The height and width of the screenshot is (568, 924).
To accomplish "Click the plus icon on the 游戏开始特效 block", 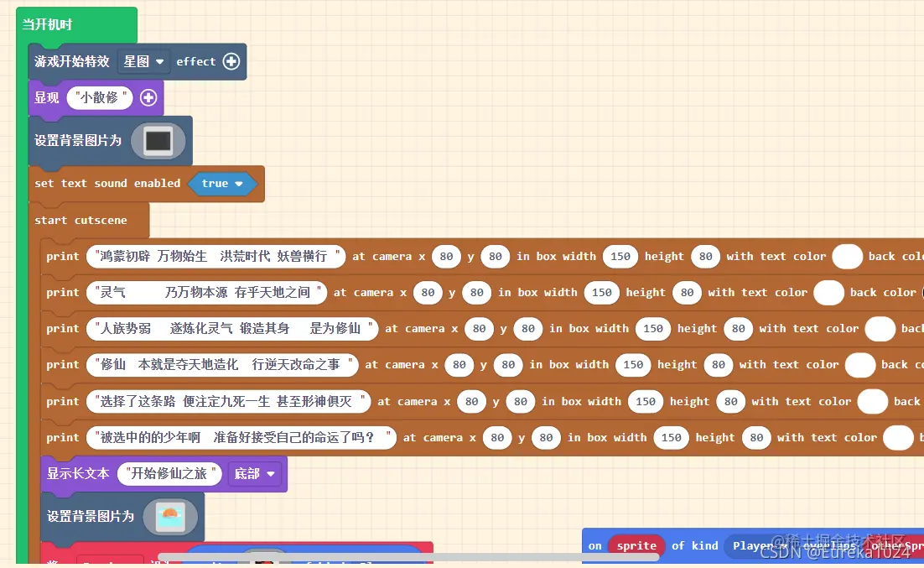I will (x=231, y=60).
